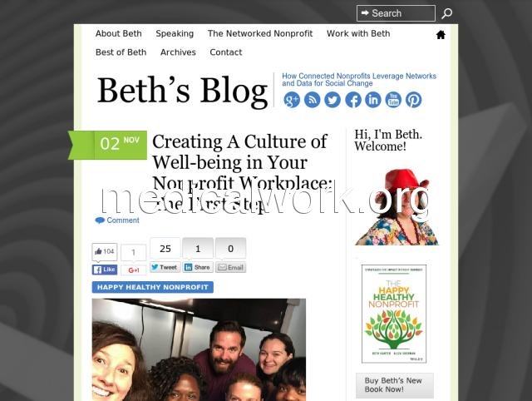532x401 pixels.
Task: Open the About Beth menu item
Action: point(118,33)
